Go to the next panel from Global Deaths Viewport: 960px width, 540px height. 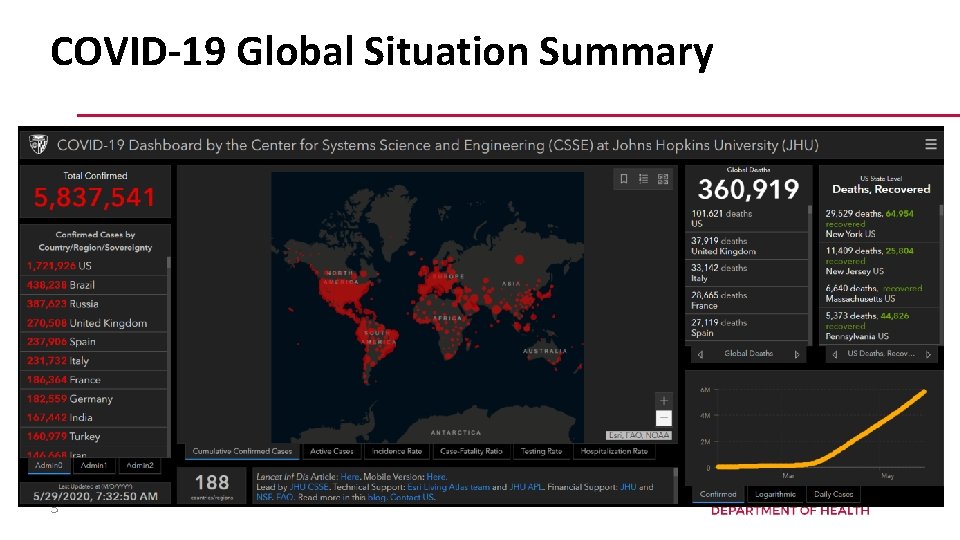(797, 354)
